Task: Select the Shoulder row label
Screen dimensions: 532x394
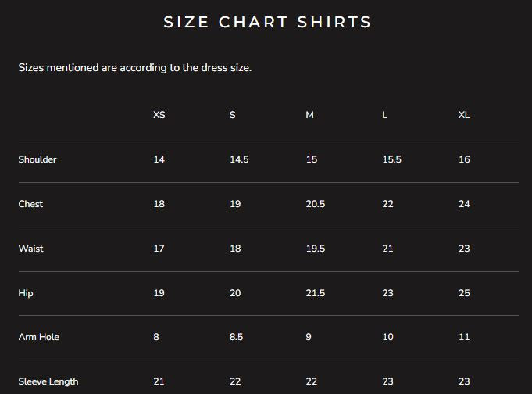Action: point(37,159)
